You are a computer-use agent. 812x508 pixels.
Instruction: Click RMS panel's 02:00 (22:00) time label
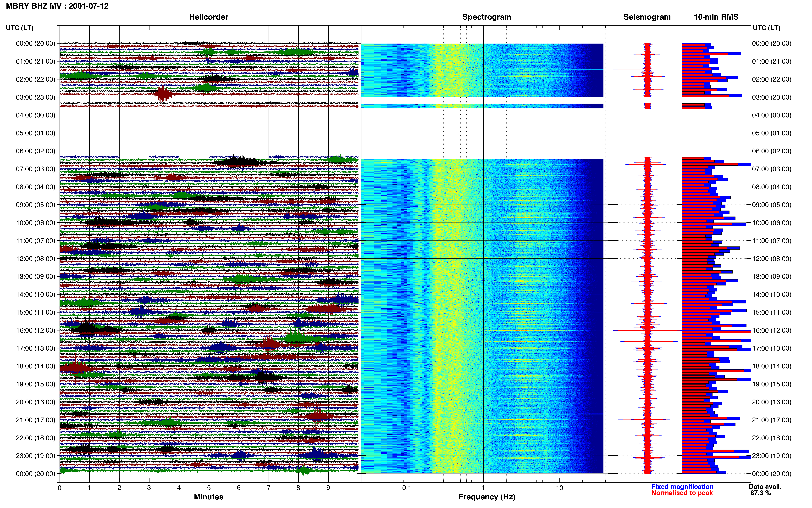click(x=772, y=79)
